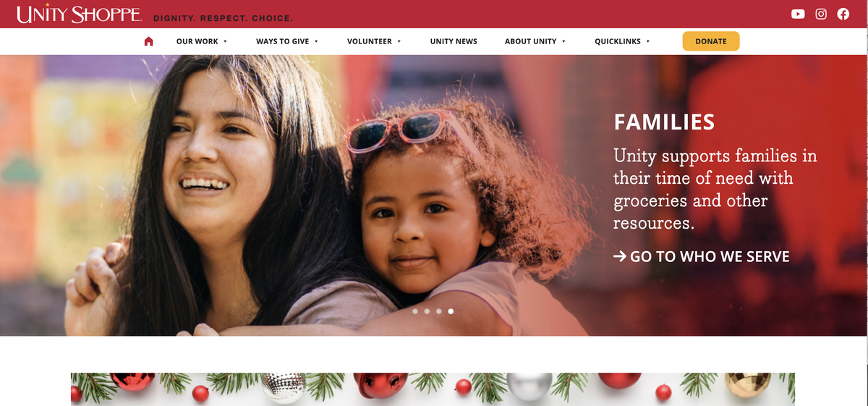The image size is (868, 406).
Task: Open the Facebook page icon
Action: click(843, 14)
